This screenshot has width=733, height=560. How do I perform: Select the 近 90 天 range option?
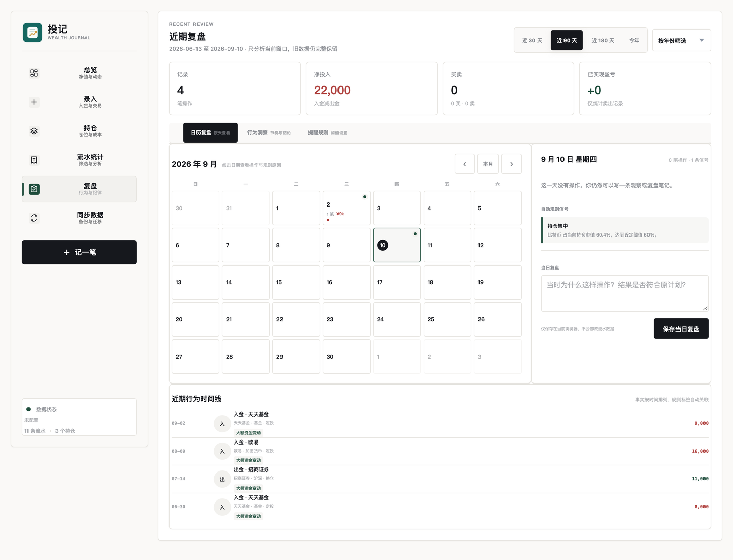coord(567,40)
